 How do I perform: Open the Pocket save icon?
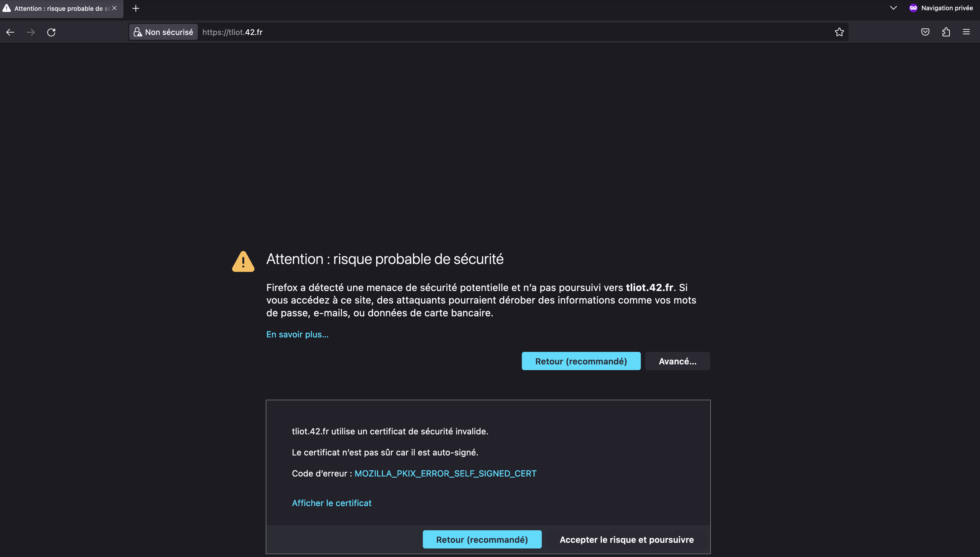click(925, 32)
